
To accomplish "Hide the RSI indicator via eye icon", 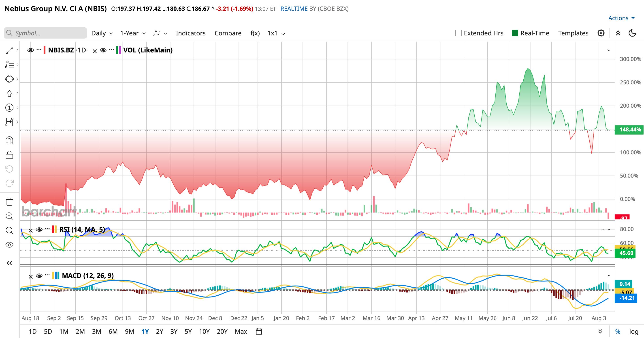I will [x=39, y=230].
